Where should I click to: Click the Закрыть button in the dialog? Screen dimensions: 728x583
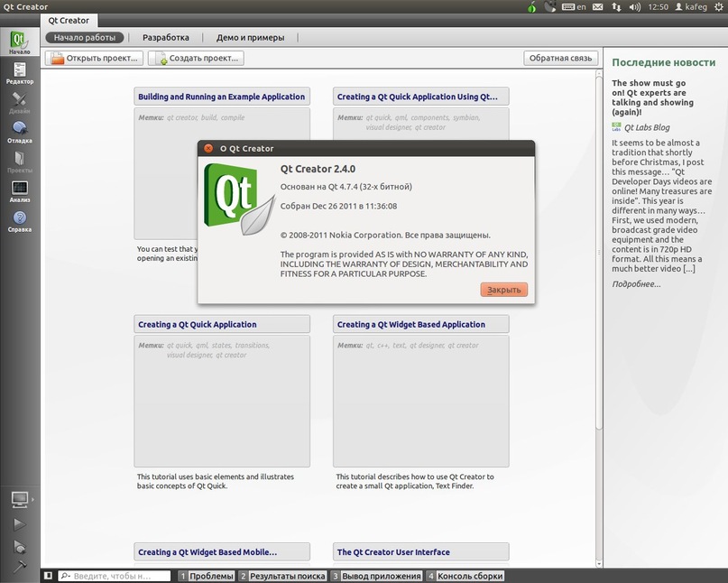(503, 290)
